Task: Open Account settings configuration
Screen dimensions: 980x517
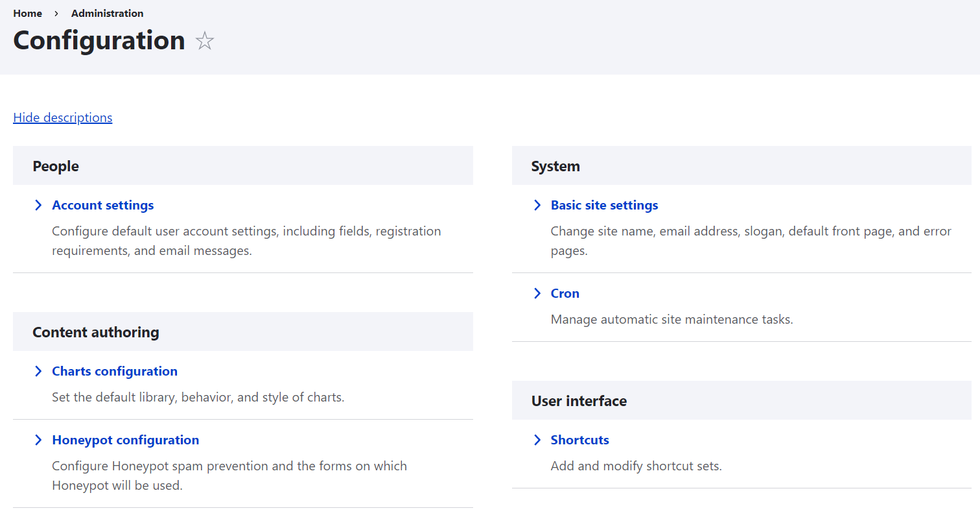Action: point(102,205)
